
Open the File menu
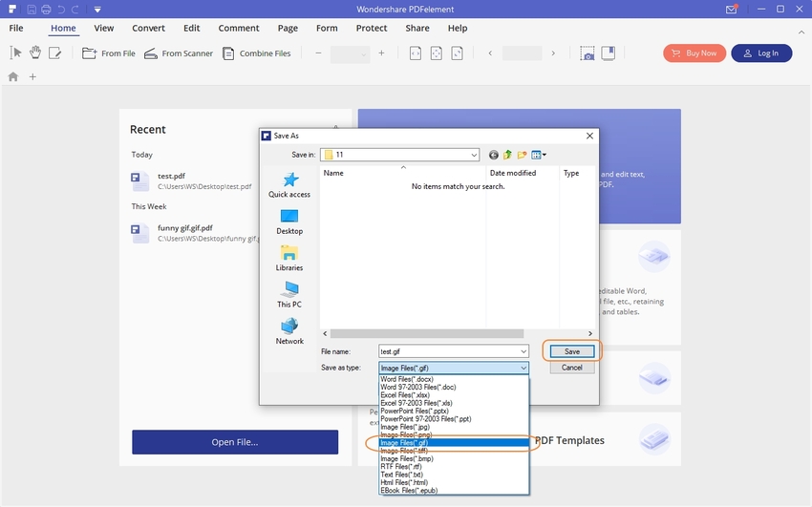(16, 28)
